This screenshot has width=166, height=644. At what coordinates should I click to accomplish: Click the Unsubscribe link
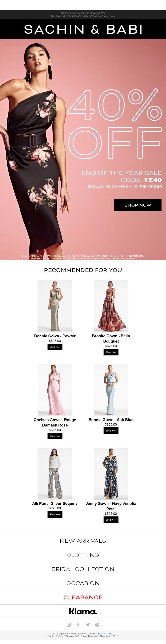pyautogui.click(x=105, y=633)
